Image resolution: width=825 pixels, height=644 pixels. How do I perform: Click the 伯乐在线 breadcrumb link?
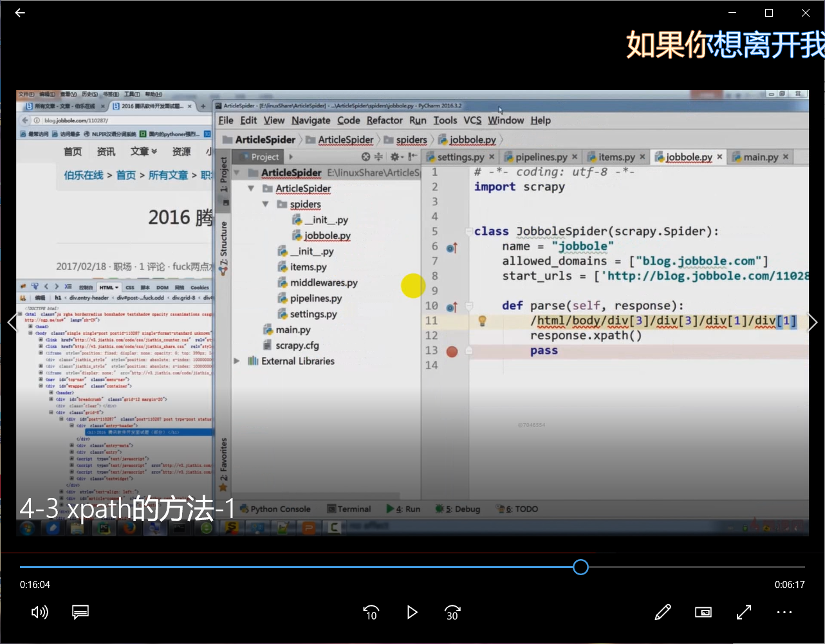[84, 175]
